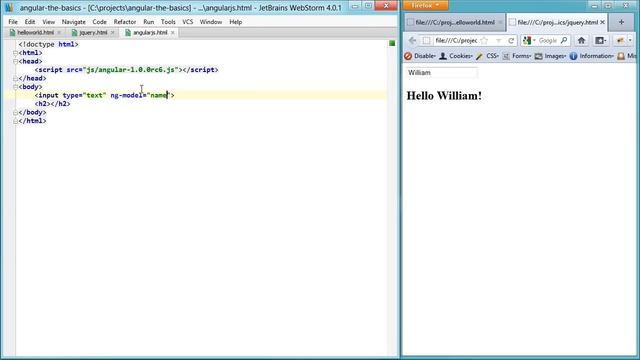The image size is (640, 360).
Task: Open the URL history dropdown arrow
Action: click(x=498, y=40)
